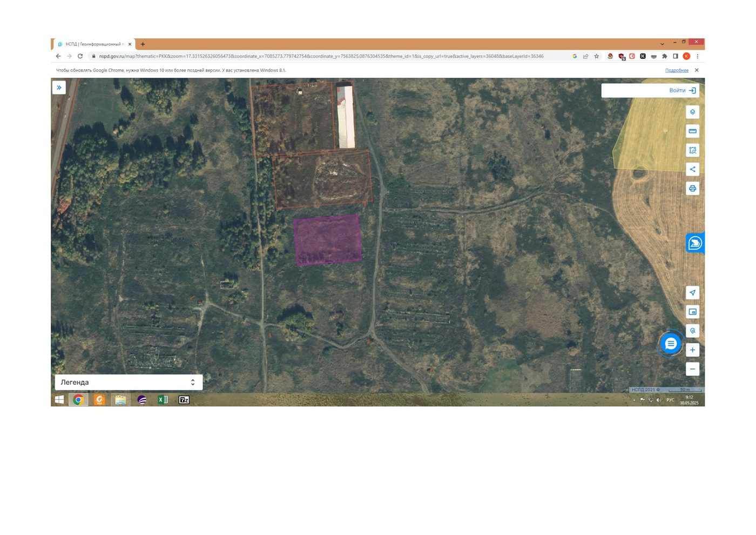Dismiss the Chrome update notification bar
Viewport: 756px width, 535px height.
(697, 70)
